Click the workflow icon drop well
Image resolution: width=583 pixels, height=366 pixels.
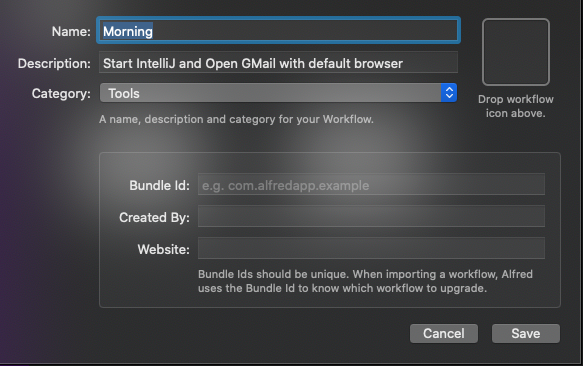pyautogui.click(x=516, y=52)
